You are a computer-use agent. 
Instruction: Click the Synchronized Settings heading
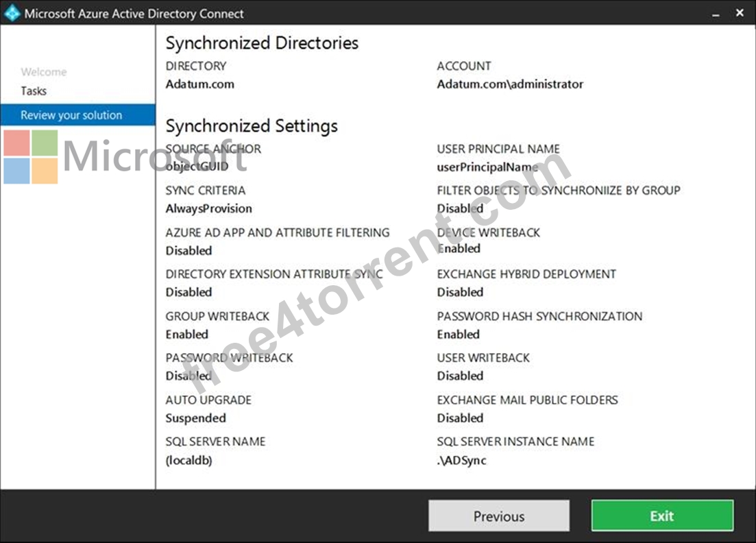click(x=252, y=126)
